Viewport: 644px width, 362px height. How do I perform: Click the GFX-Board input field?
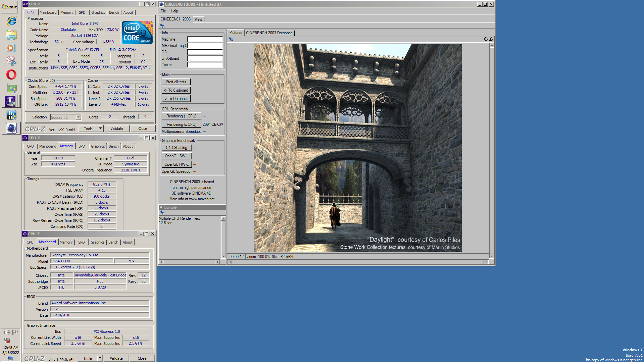(x=205, y=58)
